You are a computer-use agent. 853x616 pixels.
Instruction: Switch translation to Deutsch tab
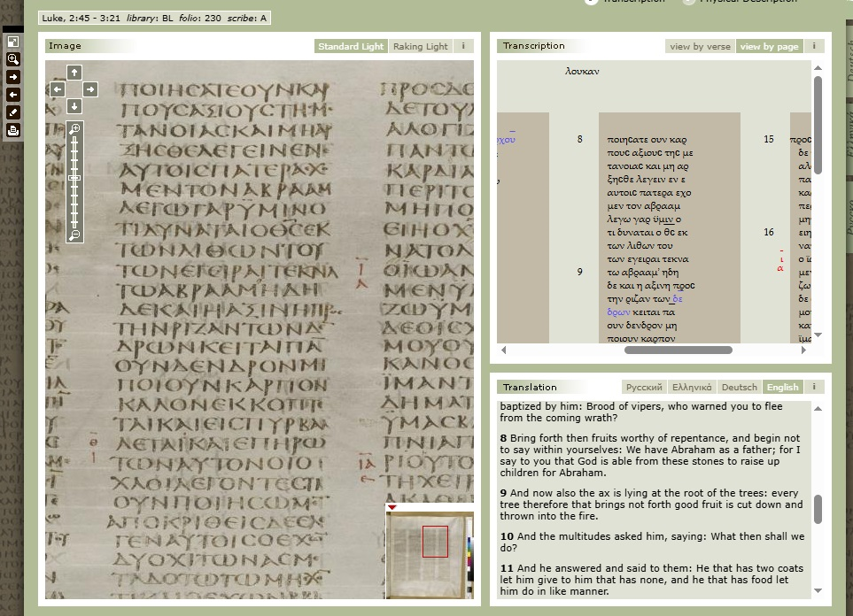(739, 387)
